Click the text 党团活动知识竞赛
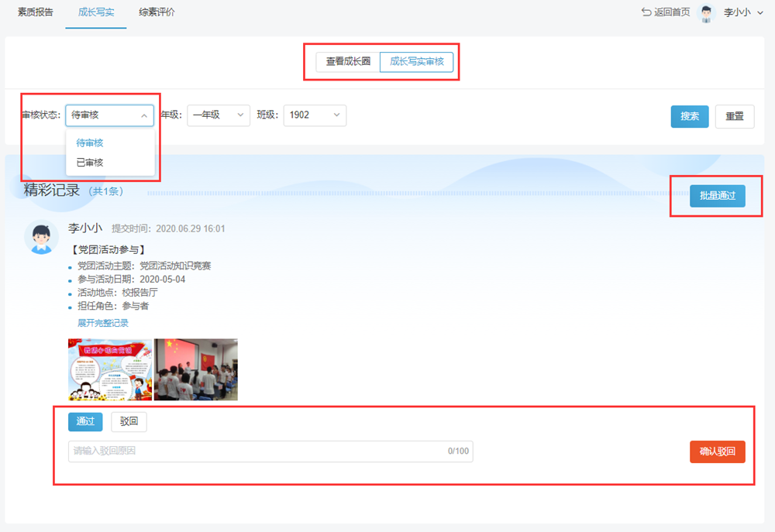The height and width of the screenshot is (532, 775). pyautogui.click(x=175, y=266)
